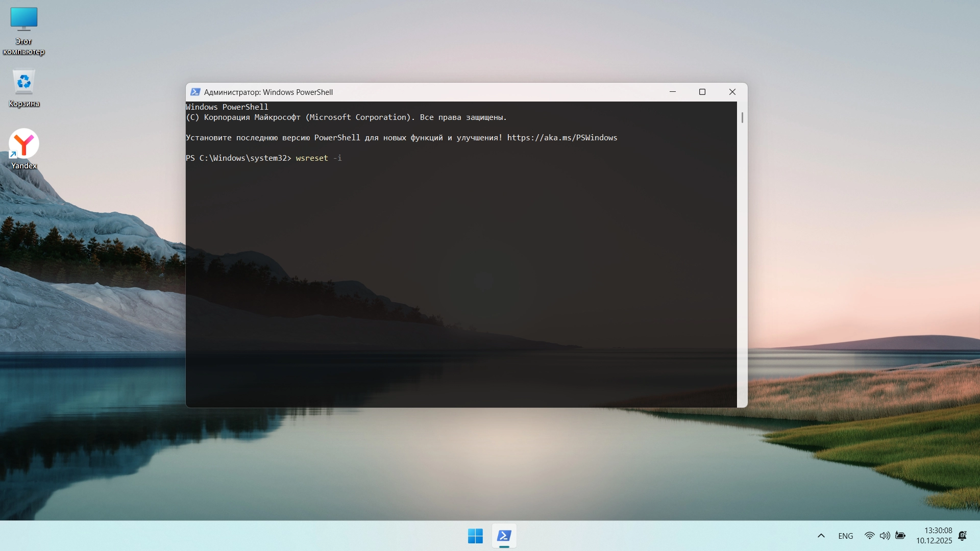Image resolution: width=980 pixels, height=551 pixels.
Task: Select the Корзина recycle bin icon
Action: [23, 88]
